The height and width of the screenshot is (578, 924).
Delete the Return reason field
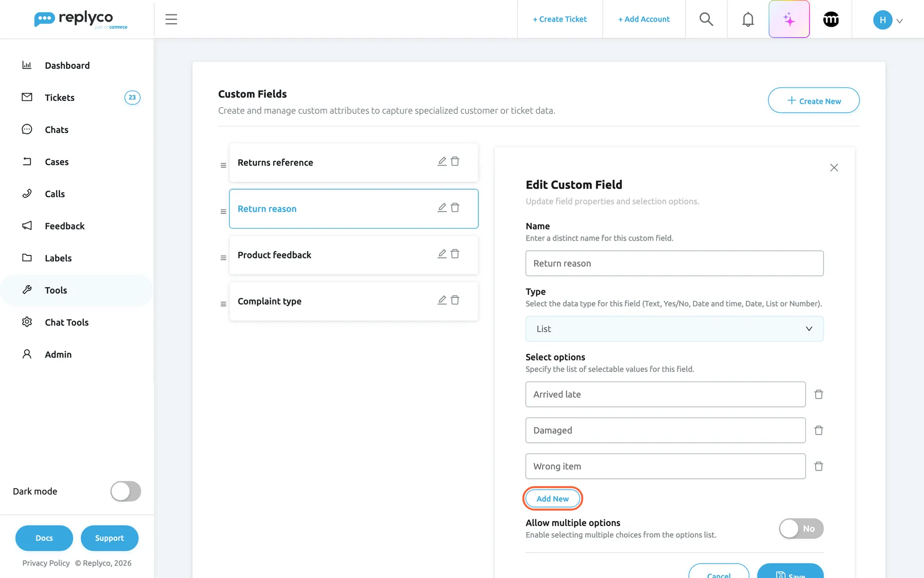[x=455, y=208]
